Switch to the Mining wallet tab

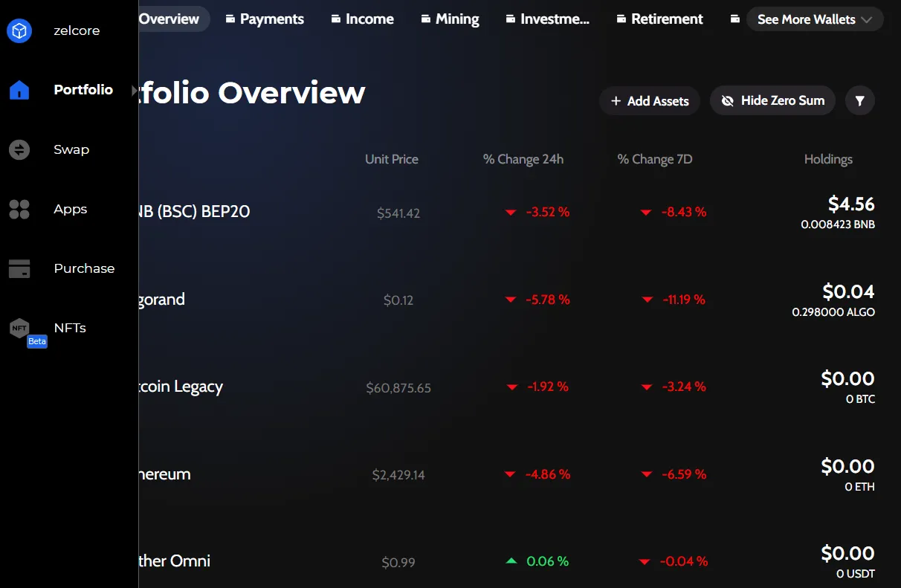(x=450, y=19)
